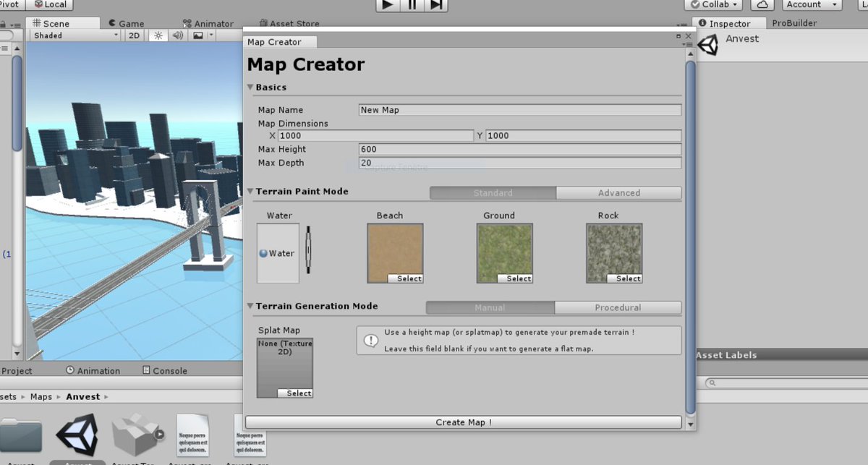Switch to the Animator tab
The height and width of the screenshot is (465, 868).
pos(208,24)
